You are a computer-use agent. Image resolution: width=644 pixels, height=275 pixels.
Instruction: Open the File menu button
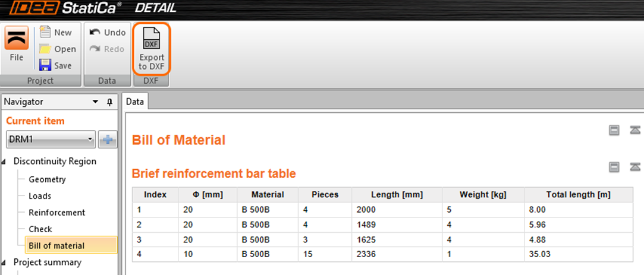pyautogui.click(x=17, y=45)
